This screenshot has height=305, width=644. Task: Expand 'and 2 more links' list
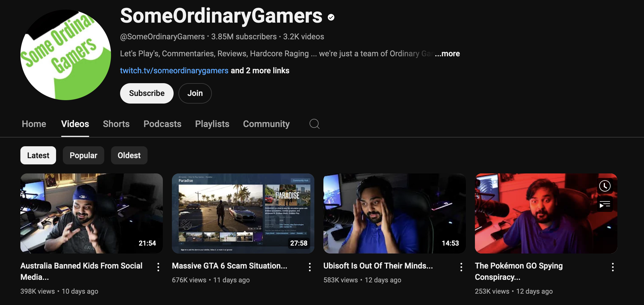(x=260, y=70)
